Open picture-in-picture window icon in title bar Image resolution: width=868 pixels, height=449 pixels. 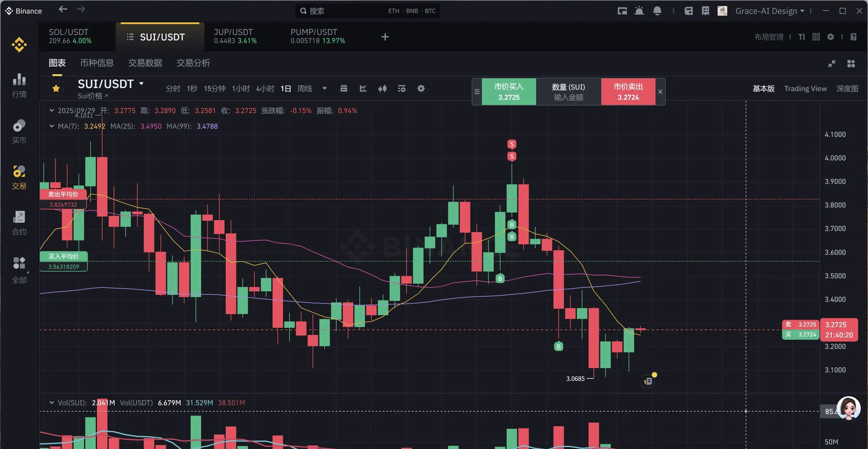[622, 11]
